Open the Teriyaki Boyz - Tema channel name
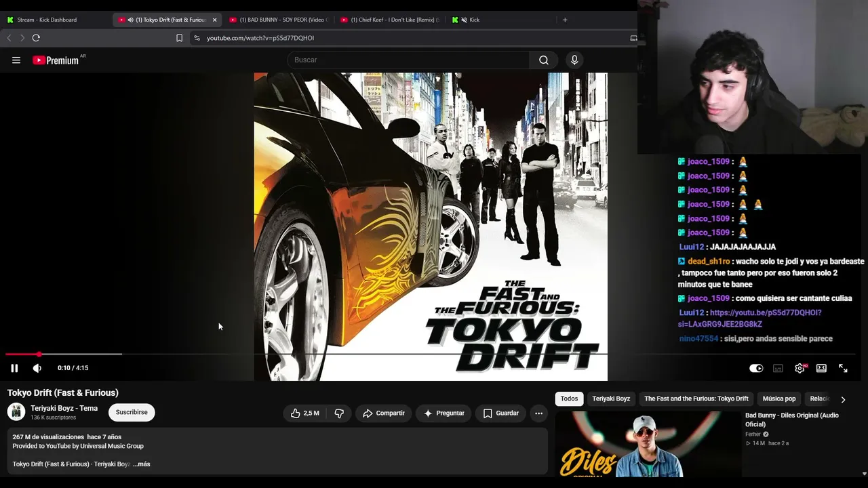This screenshot has height=488, width=868. (64, 408)
